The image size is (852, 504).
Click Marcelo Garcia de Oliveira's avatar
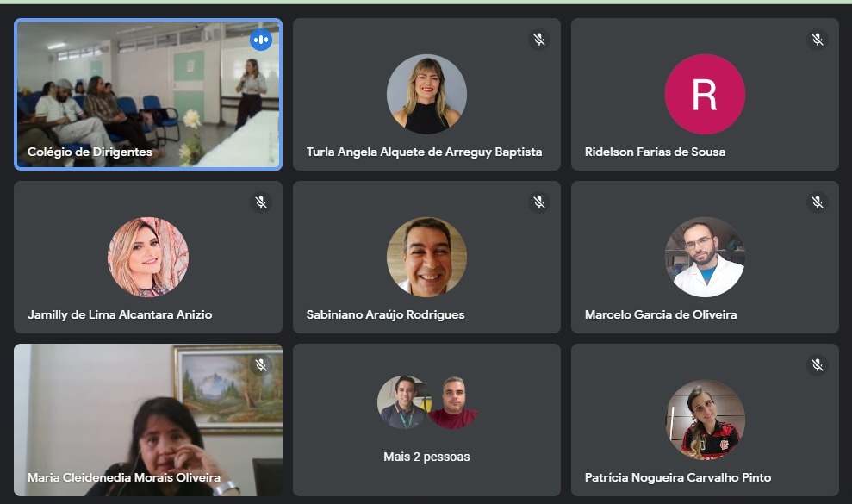pyautogui.click(x=705, y=257)
